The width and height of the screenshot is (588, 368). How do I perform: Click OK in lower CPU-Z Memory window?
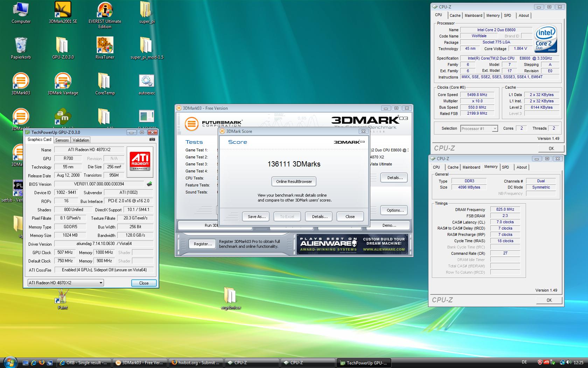pos(549,300)
